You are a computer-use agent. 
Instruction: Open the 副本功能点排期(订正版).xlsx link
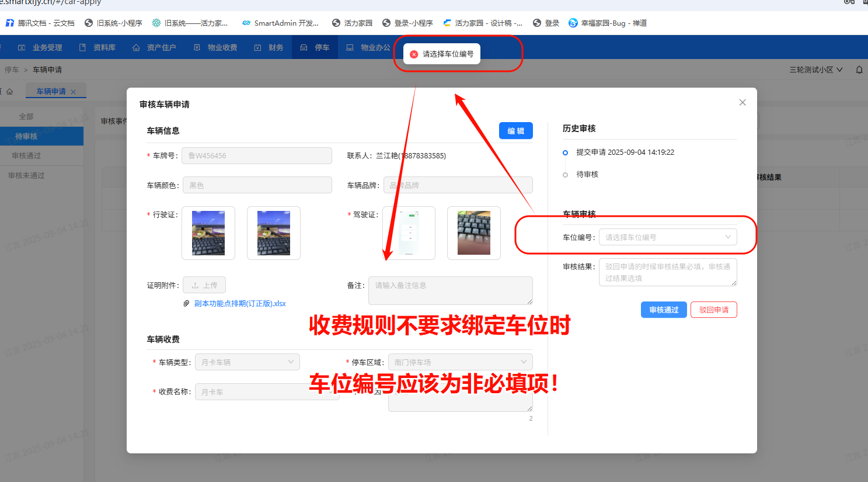click(240, 304)
